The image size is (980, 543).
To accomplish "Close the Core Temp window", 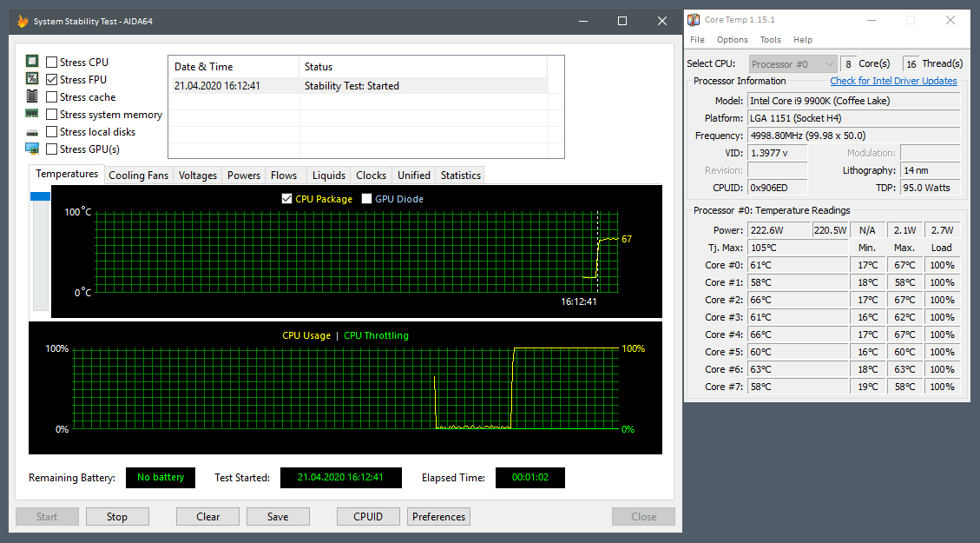I will (x=950, y=20).
